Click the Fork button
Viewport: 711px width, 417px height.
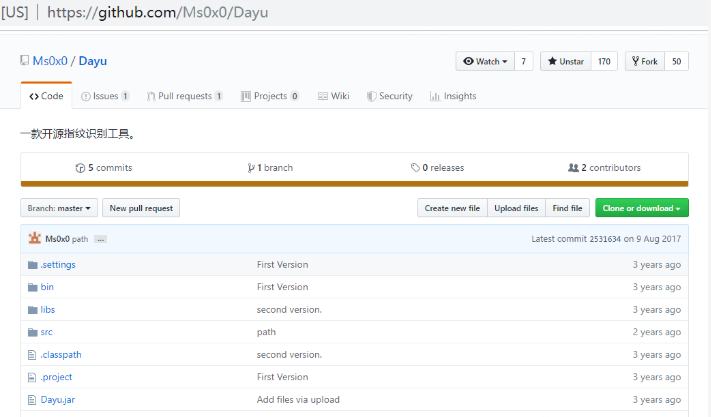tap(645, 61)
